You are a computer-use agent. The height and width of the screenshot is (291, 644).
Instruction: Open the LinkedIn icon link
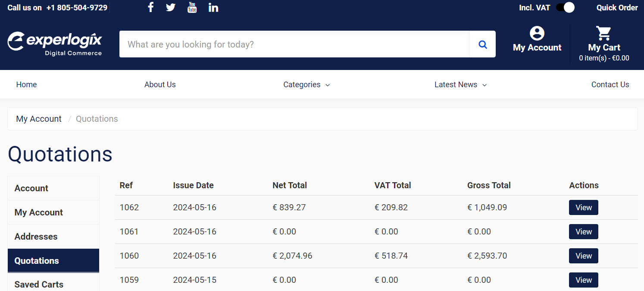click(x=213, y=7)
